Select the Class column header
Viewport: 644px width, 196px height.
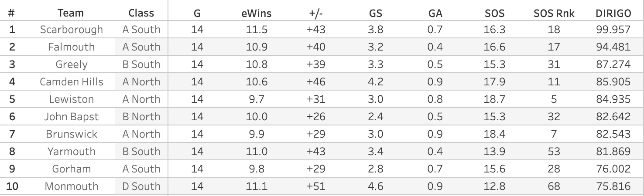(141, 13)
